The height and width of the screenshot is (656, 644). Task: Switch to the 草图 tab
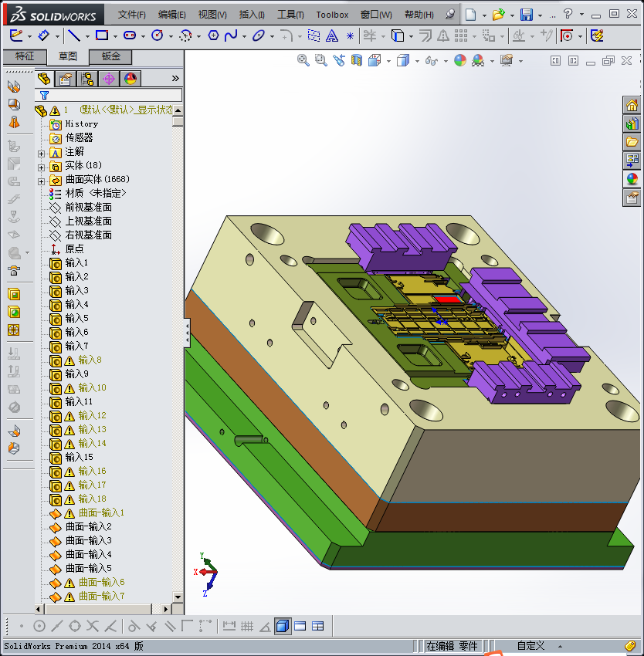tap(67, 56)
